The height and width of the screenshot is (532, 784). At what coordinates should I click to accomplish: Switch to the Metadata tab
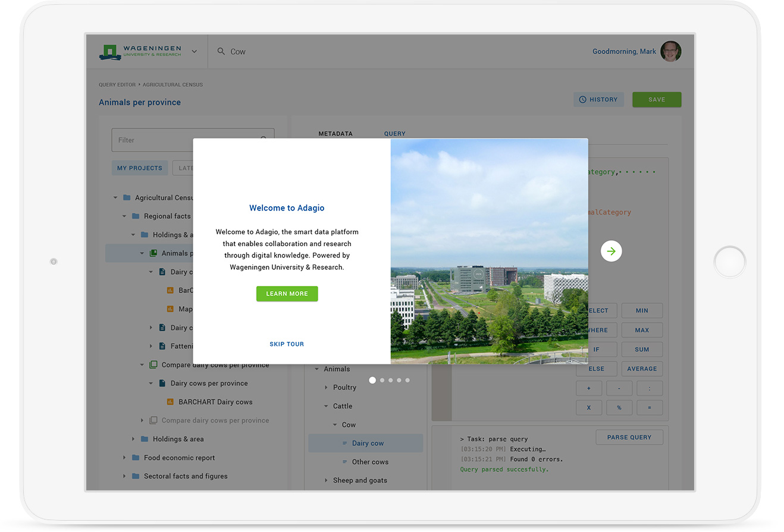pyautogui.click(x=335, y=134)
